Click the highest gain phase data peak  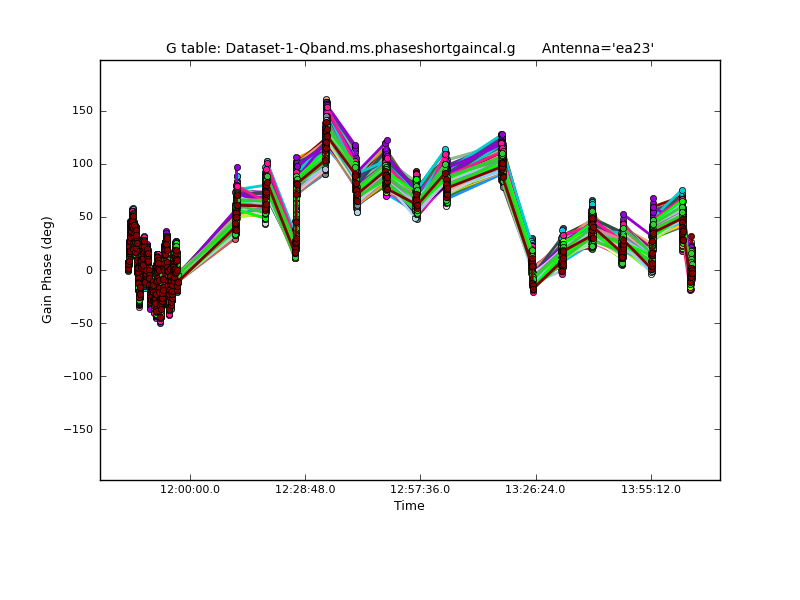point(326,101)
